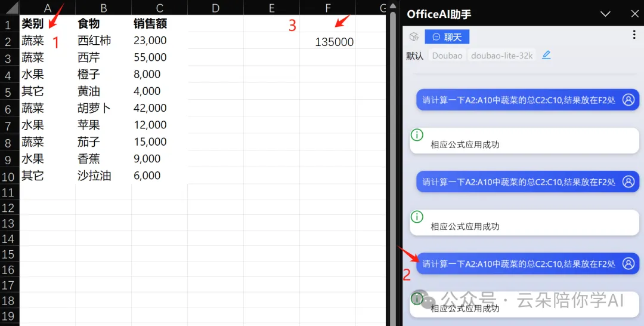
Task: Click the 类别 header cell
Action: tap(48, 24)
